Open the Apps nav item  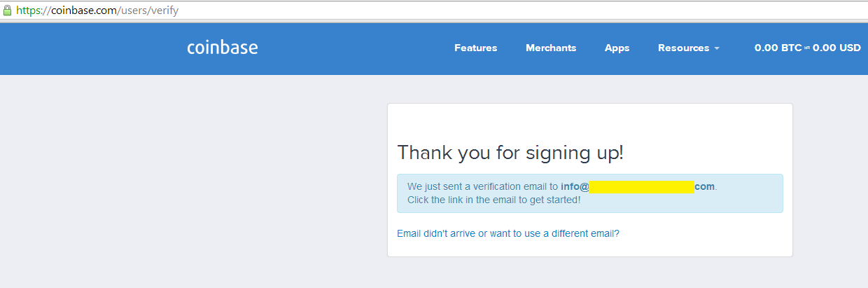(x=617, y=48)
